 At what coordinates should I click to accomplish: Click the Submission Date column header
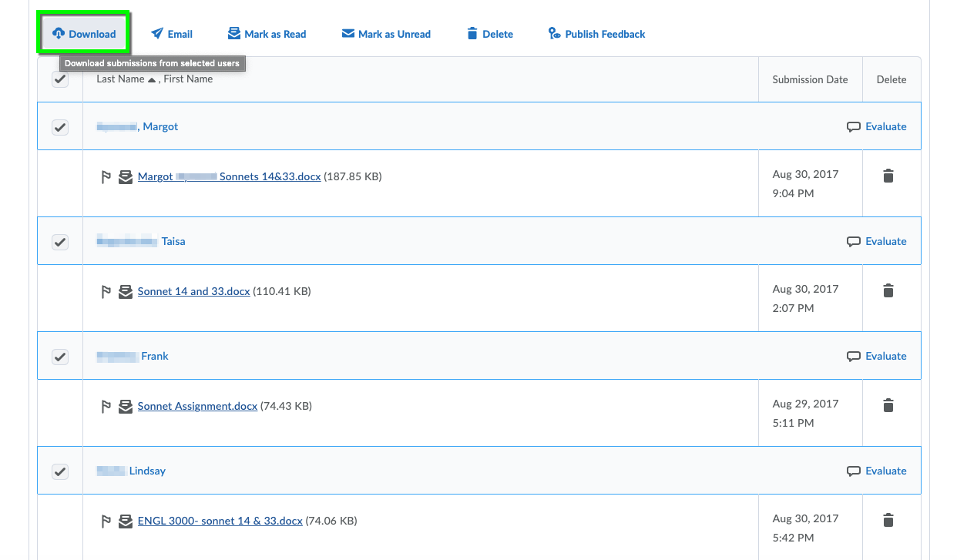click(810, 79)
